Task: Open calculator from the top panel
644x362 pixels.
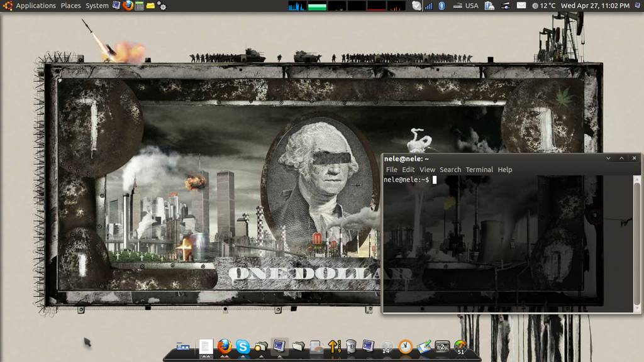Action: (x=139, y=6)
